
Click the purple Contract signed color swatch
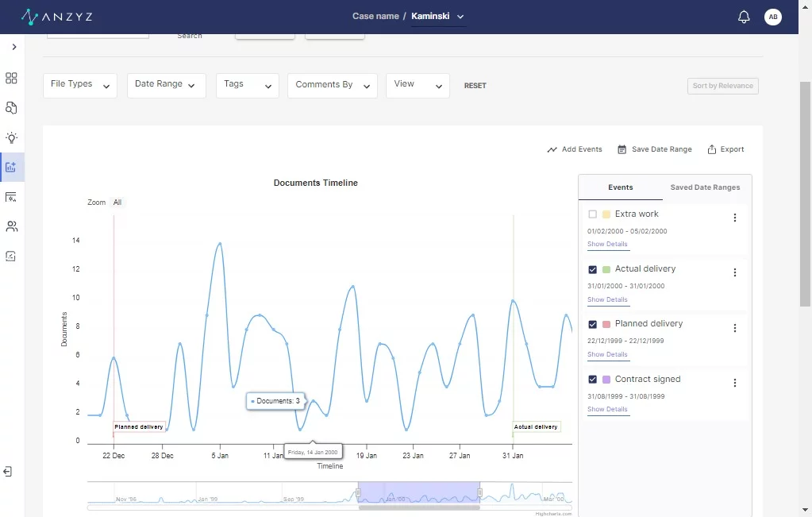coord(606,379)
